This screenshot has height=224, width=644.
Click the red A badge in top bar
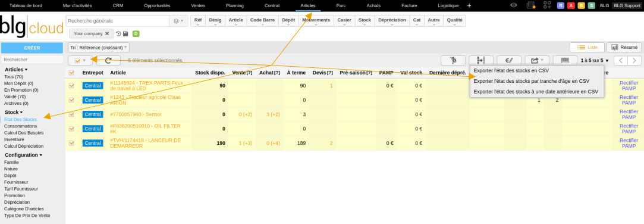571,5
